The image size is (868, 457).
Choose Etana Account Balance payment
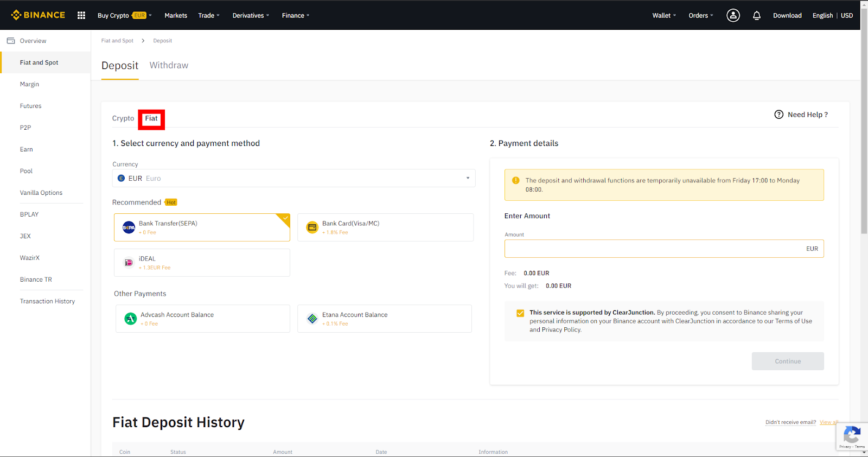pos(385,319)
